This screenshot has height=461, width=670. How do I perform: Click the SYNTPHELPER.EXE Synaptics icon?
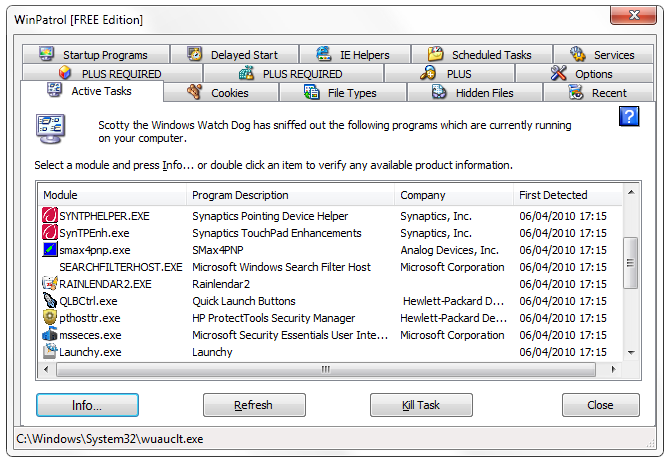pos(50,215)
